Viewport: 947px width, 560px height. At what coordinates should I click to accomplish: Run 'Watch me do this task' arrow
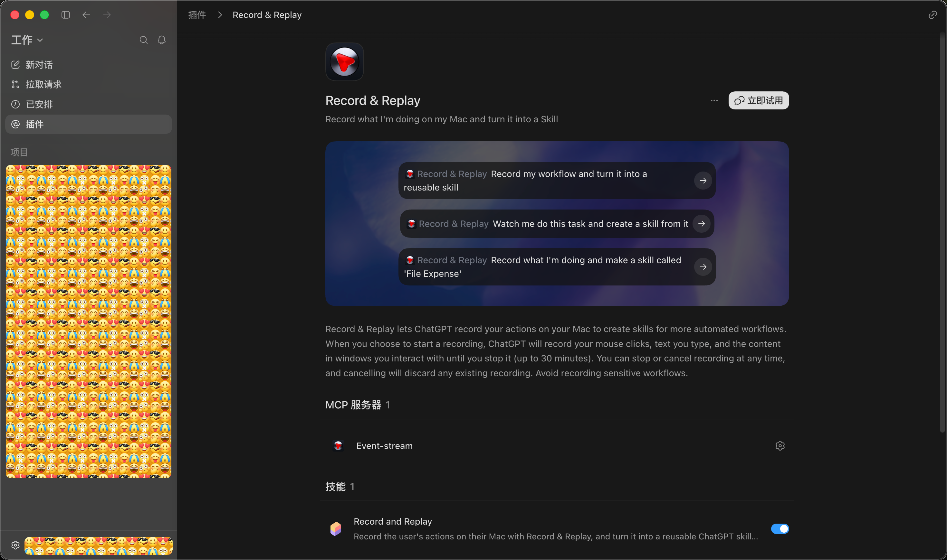(x=701, y=224)
